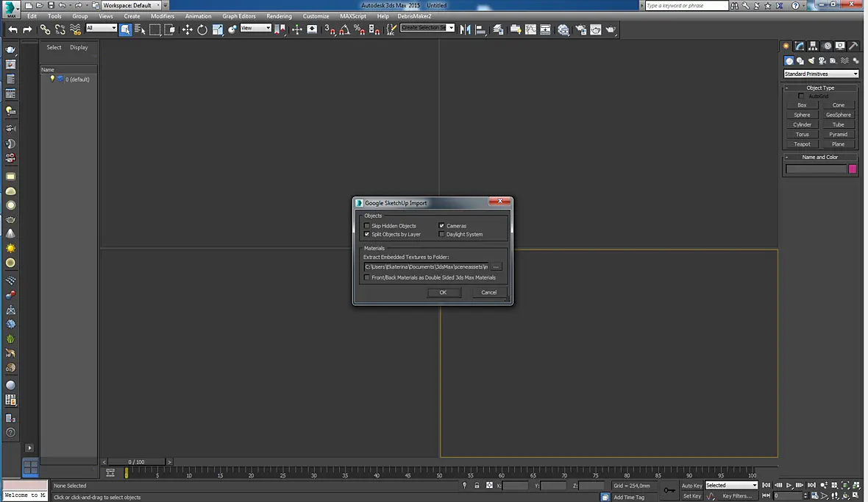The image size is (868, 502).
Task: Choose the Select and Rotate tool
Action: click(x=202, y=30)
